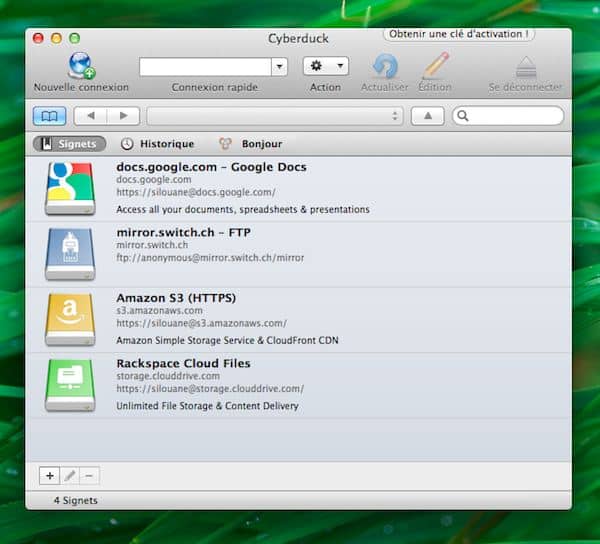
Task: Expand the Connexion rapide dropdown arrow
Action: pyautogui.click(x=279, y=67)
